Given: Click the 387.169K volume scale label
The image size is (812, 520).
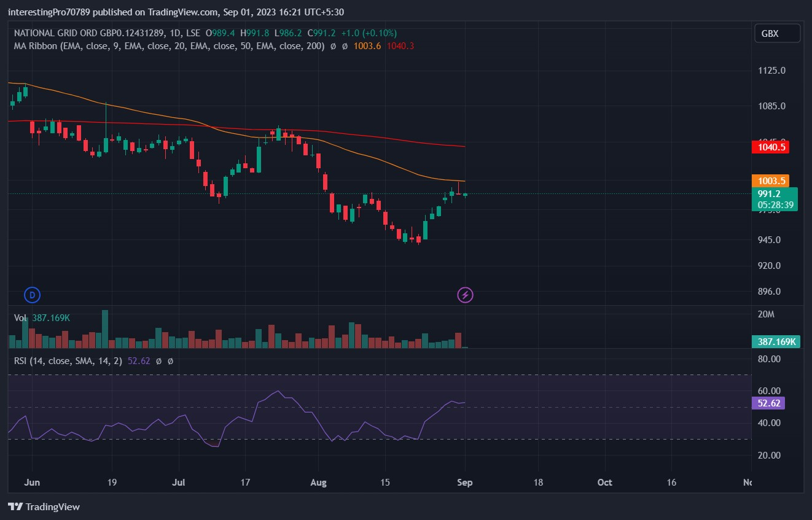Looking at the screenshot, I should pyautogui.click(x=776, y=342).
